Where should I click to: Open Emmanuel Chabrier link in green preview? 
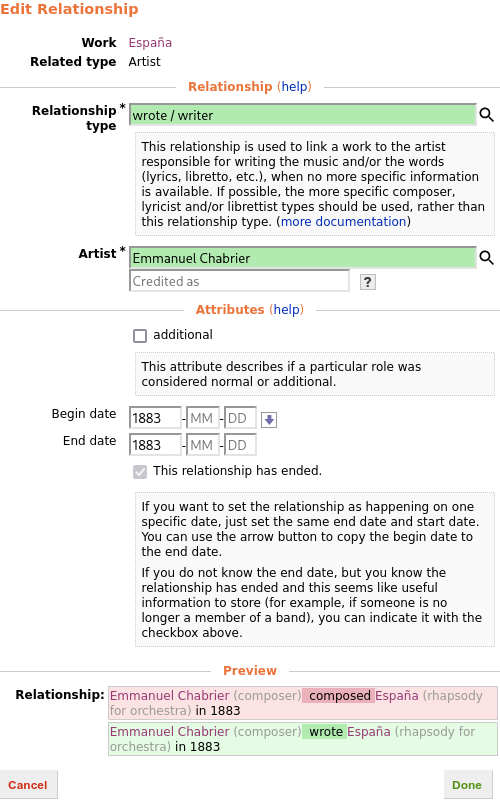point(170,731)
